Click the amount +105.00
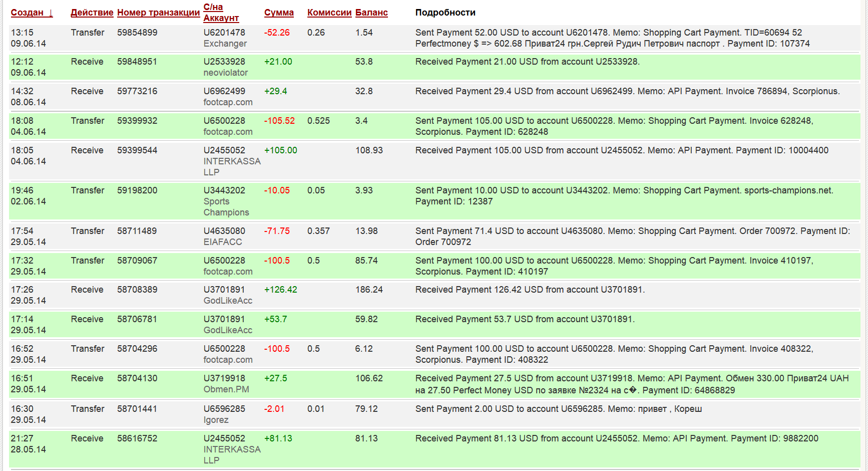Image resolution: width=868 pixels, height=471 pixels. click(281, 150)
